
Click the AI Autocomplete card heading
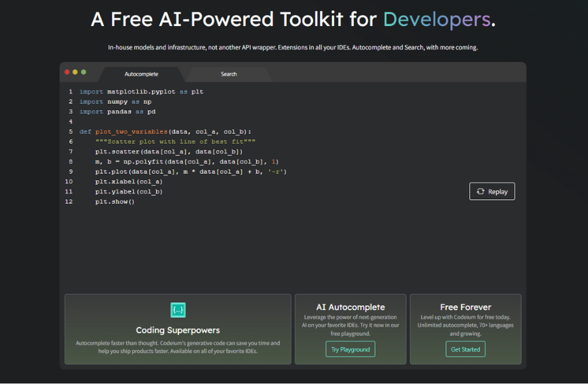tap(350, 307)
